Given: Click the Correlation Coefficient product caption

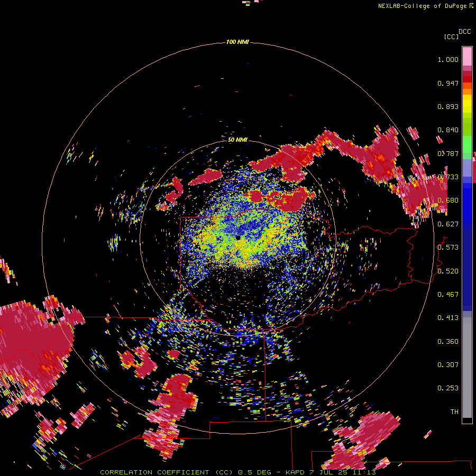Looking at the screenshot, I should [237, 472].
